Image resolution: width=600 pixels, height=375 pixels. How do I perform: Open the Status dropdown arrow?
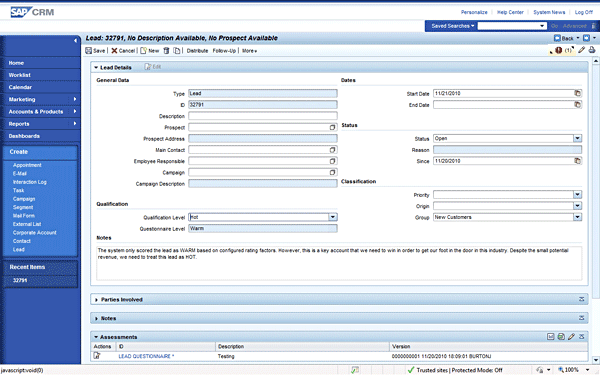pos(577,138)
